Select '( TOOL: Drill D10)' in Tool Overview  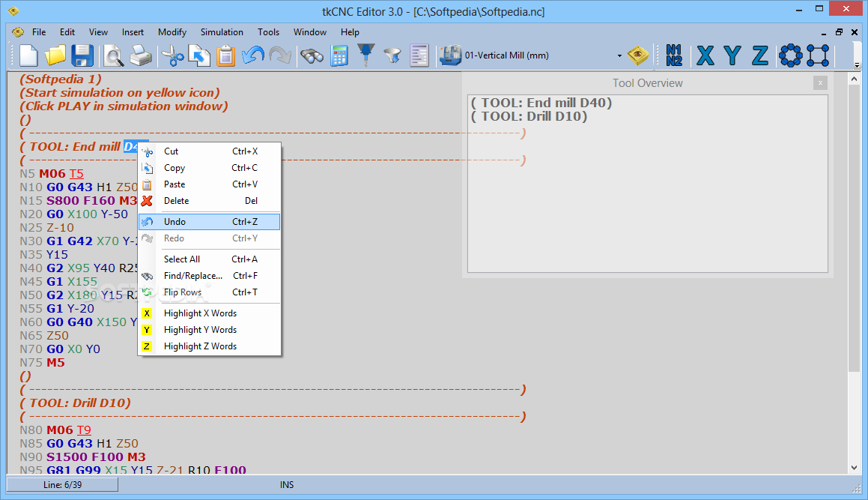tap(529, 116)
